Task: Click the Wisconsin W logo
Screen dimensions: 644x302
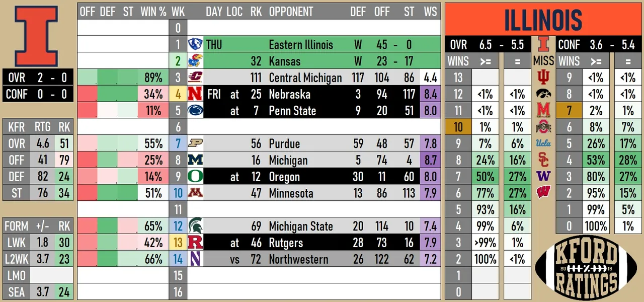Action: pos(543,193)
